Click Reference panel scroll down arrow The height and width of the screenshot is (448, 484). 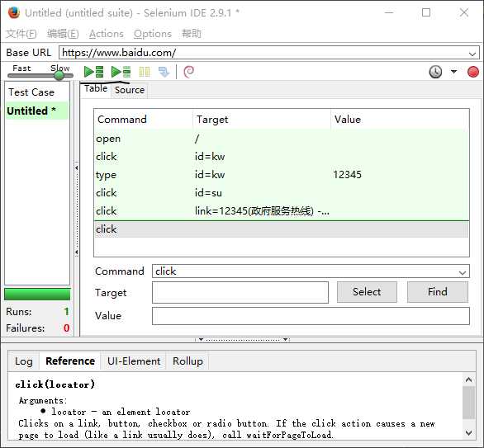pos(468,433)
